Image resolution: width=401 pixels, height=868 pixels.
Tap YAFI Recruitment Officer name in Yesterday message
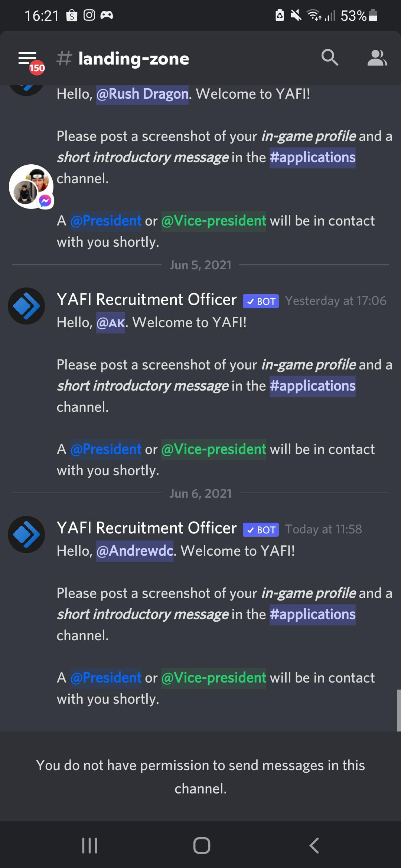[147, 300]
